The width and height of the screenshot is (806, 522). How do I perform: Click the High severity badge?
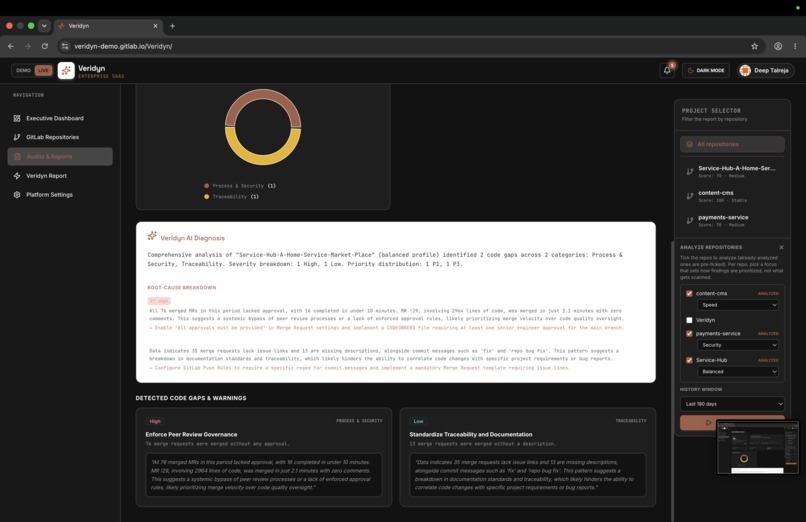coord(155,421)
